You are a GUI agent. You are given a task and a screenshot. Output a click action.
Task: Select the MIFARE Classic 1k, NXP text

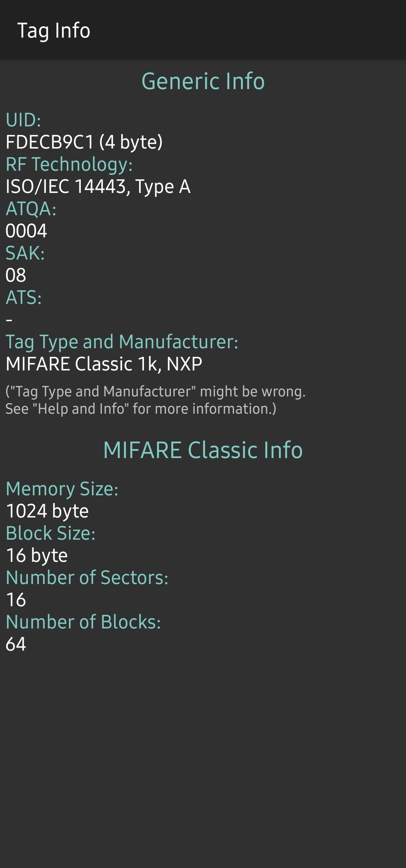tap(104, 364)
